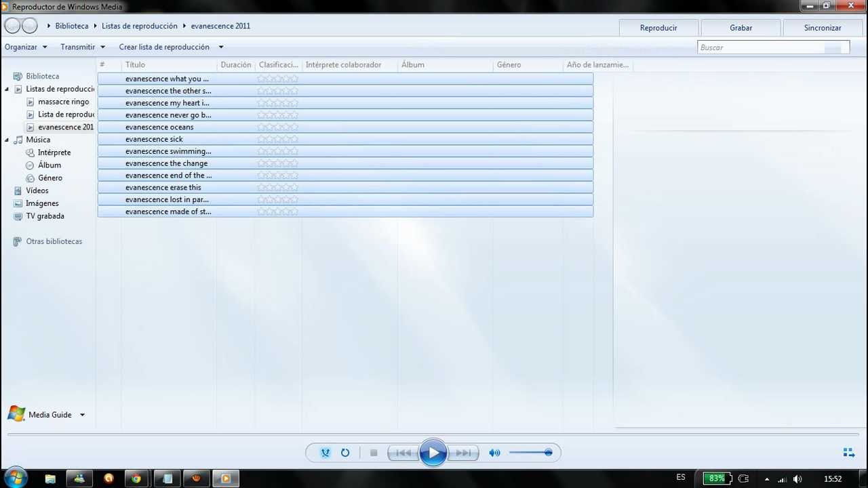Open the Organizar menu
868x488 pixels.
pyautogui.click(x=26, y=47)
